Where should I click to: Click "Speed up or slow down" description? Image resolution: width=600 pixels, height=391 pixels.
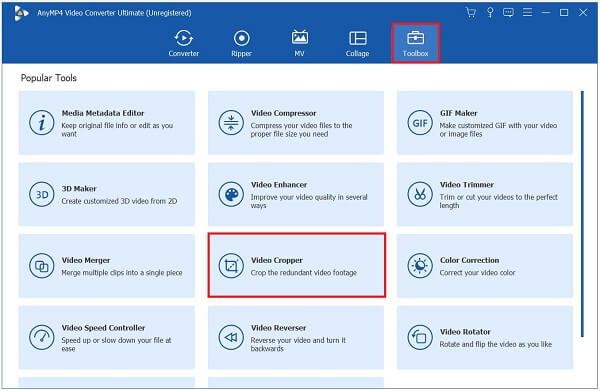pyautogui.click(x=116, y=344)
